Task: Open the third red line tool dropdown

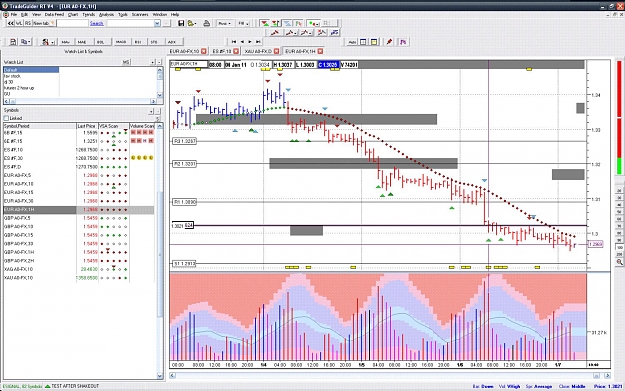Action: 306,33
